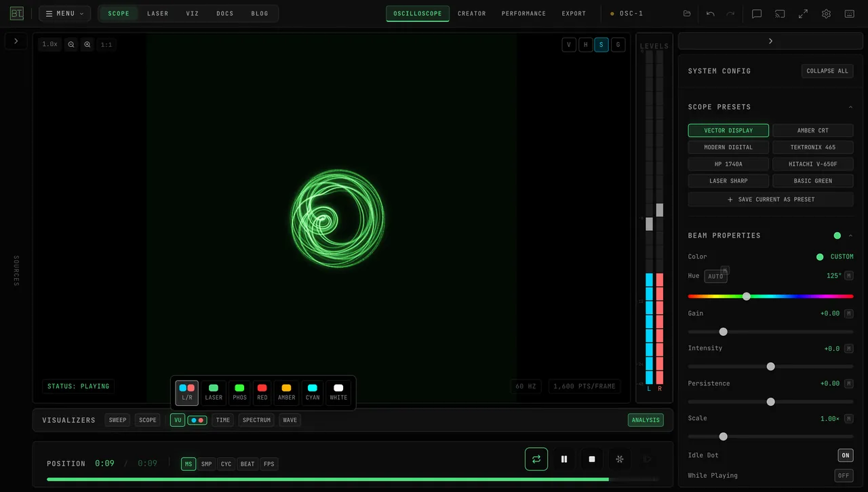Viewport: 868px width, 492px height.
Task: Set position units to BEAT
Action: coord(248,464)
